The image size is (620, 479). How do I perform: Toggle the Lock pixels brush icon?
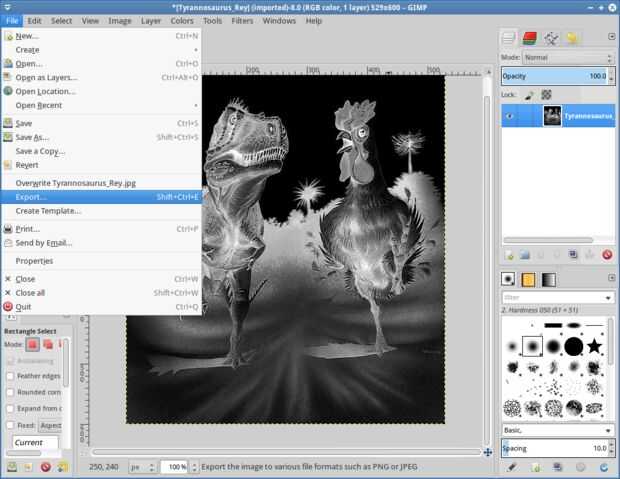click(x=529, y=95)
